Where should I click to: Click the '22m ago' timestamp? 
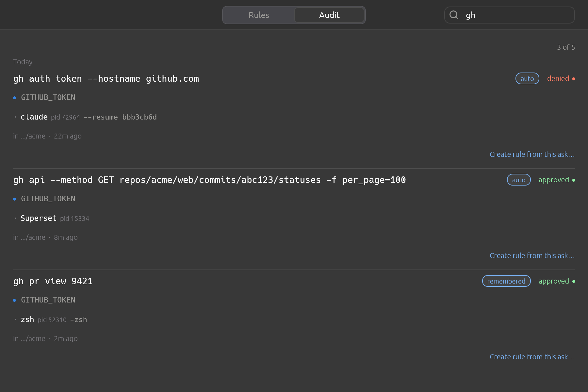(x=68, y=136)
